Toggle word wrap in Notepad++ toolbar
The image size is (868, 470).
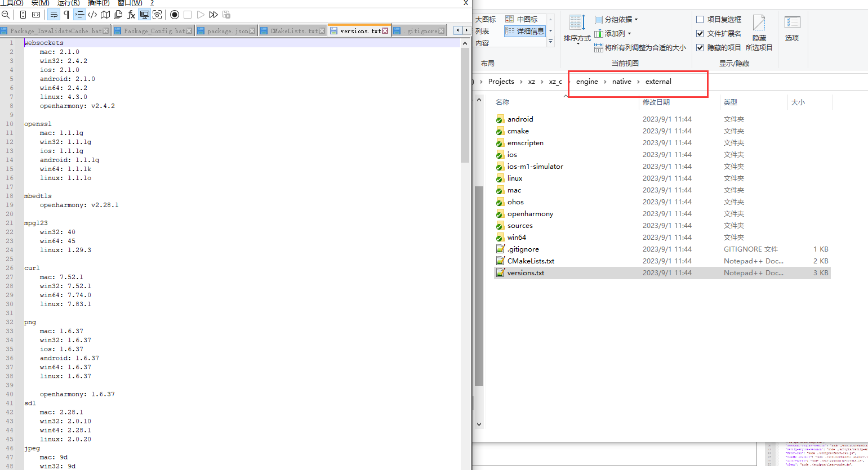click(x=54, y=15)
